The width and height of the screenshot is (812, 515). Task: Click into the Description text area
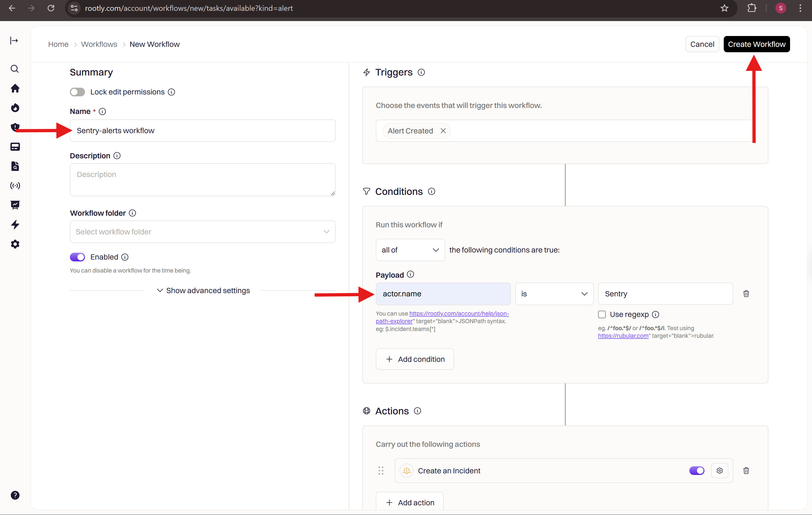point(202,180)
